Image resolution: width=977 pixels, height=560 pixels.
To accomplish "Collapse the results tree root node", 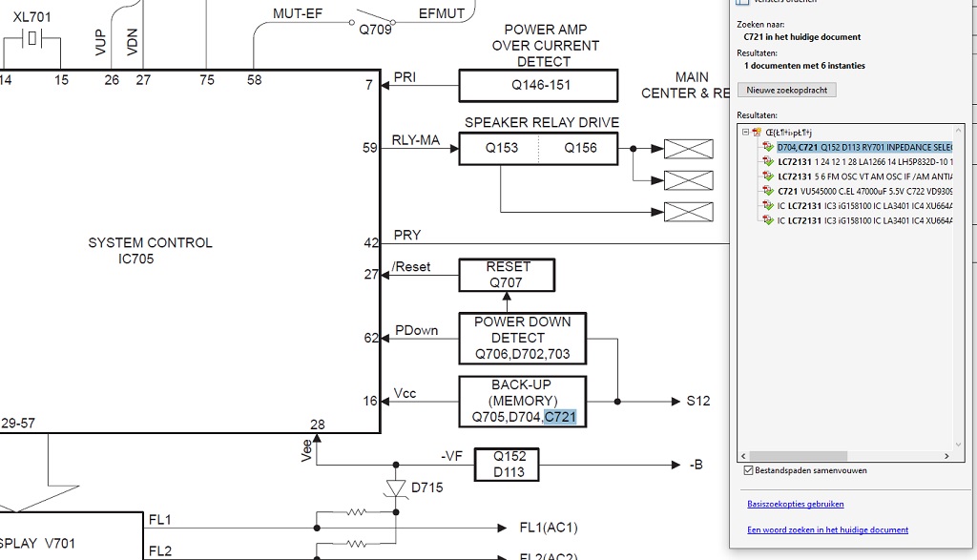I will tap(745, 132).
